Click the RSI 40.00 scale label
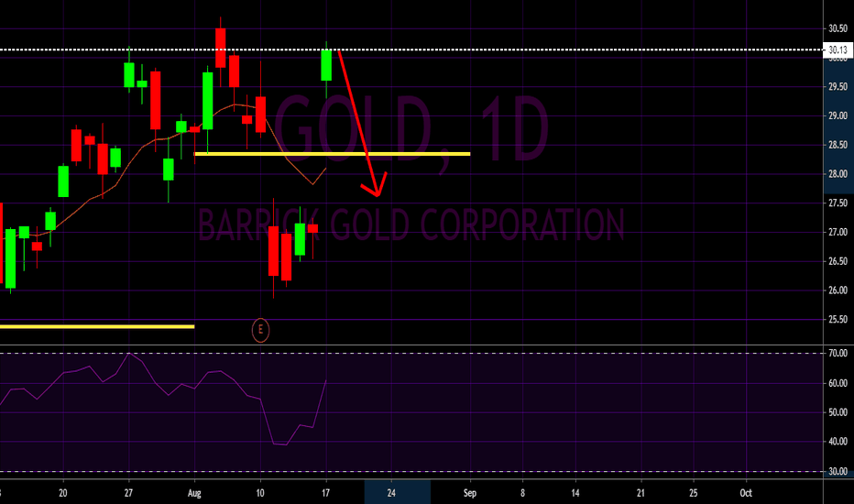854x504 pixels. tap(838, 442)
